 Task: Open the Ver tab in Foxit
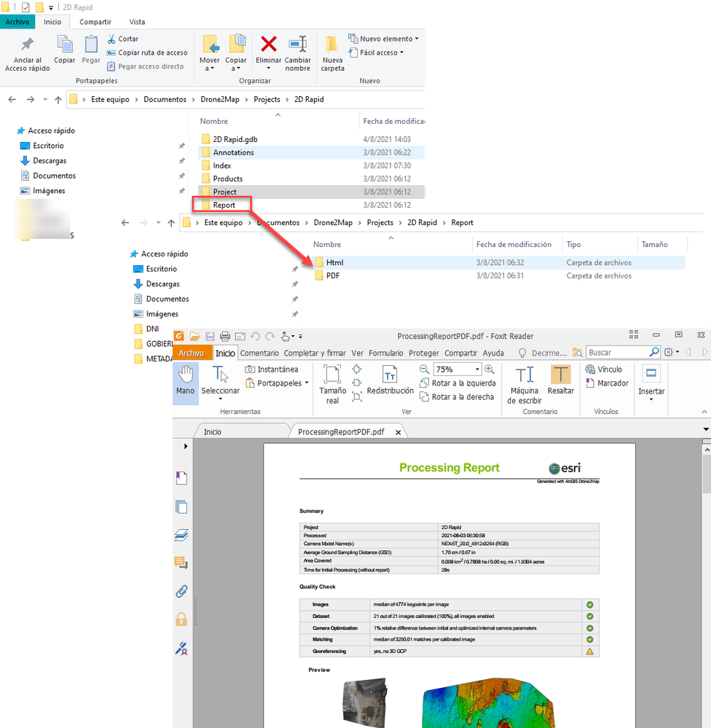[x=358, y=353]
